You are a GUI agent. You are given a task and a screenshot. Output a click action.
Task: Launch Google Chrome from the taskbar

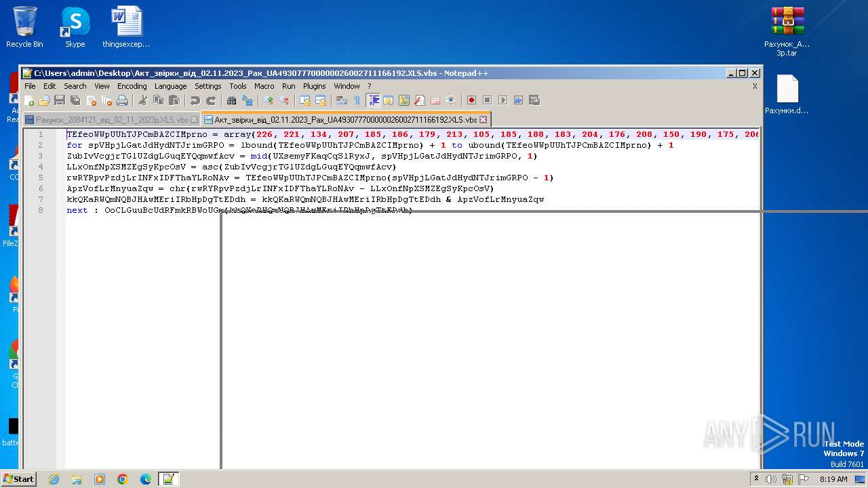[122, 479]
